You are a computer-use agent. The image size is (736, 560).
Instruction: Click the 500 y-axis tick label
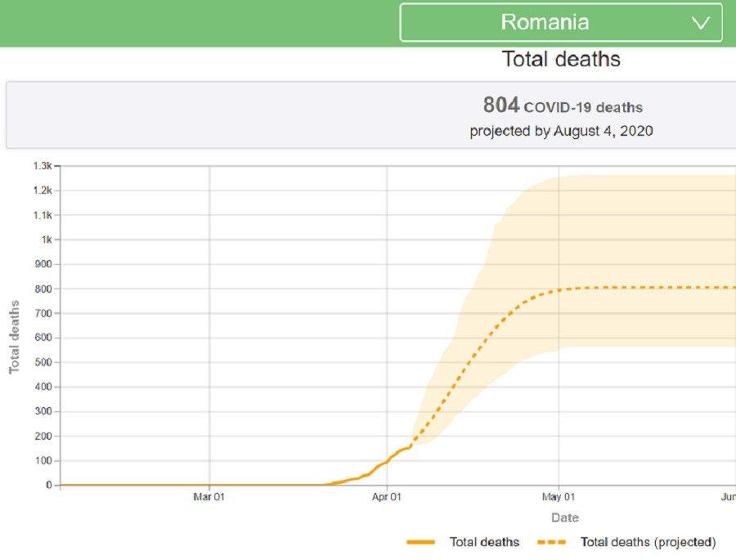[x=43, y=362]
